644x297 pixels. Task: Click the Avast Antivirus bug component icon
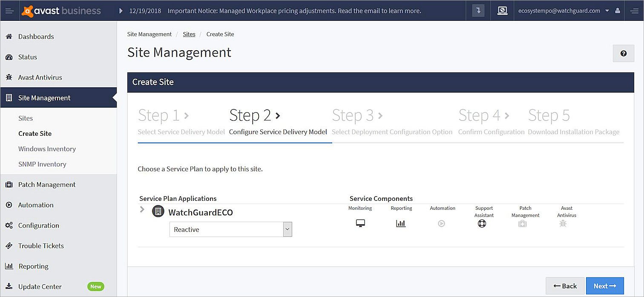(563, 223)
